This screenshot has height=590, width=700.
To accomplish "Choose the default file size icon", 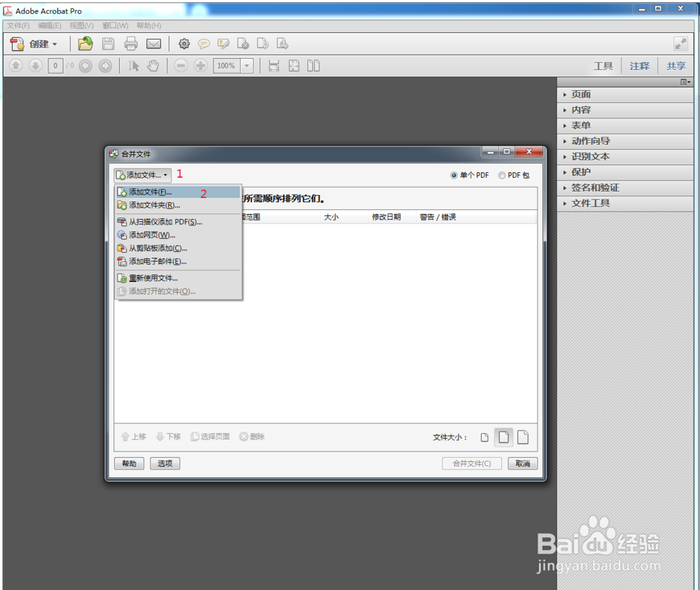I will pos(503,437).
